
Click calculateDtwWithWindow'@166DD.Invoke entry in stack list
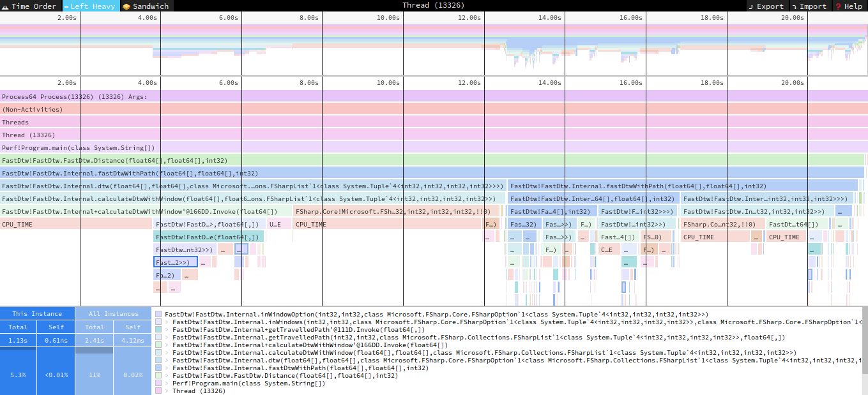click(310, 345)
